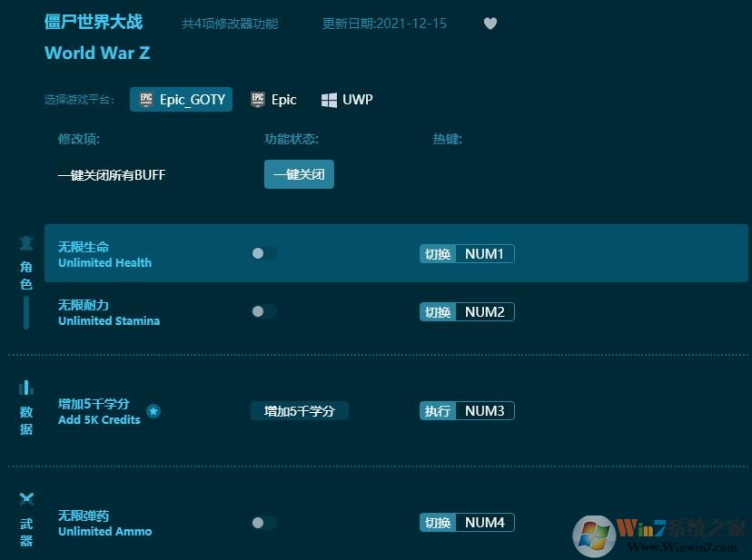The image size is (752, 560).
Task: Click the heart favorite icon
Action: [x=490, y=24]
